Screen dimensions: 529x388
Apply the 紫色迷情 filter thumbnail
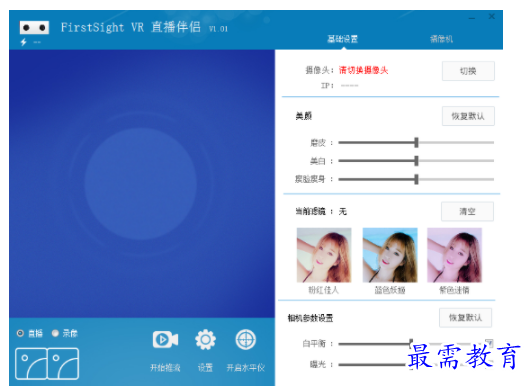[x=454, y=255]
